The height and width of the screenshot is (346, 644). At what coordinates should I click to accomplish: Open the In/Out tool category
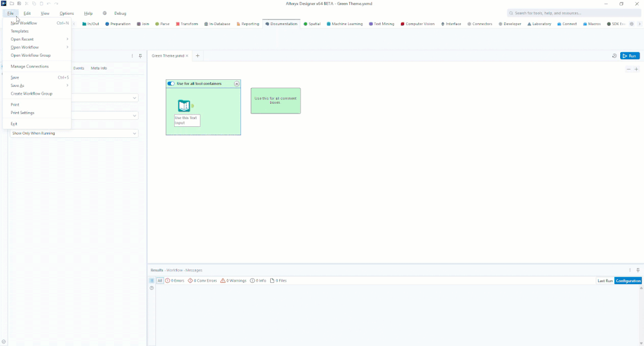[x=90, y=24]
